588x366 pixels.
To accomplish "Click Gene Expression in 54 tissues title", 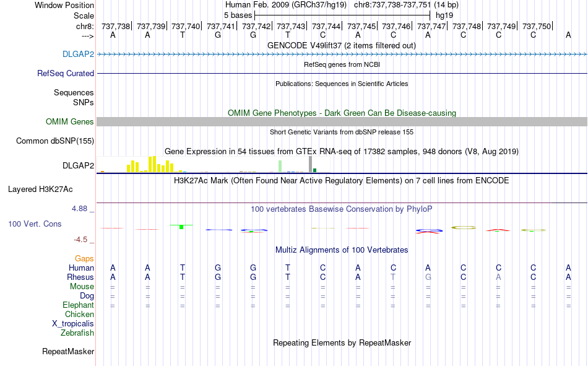I will click(342, 151).
